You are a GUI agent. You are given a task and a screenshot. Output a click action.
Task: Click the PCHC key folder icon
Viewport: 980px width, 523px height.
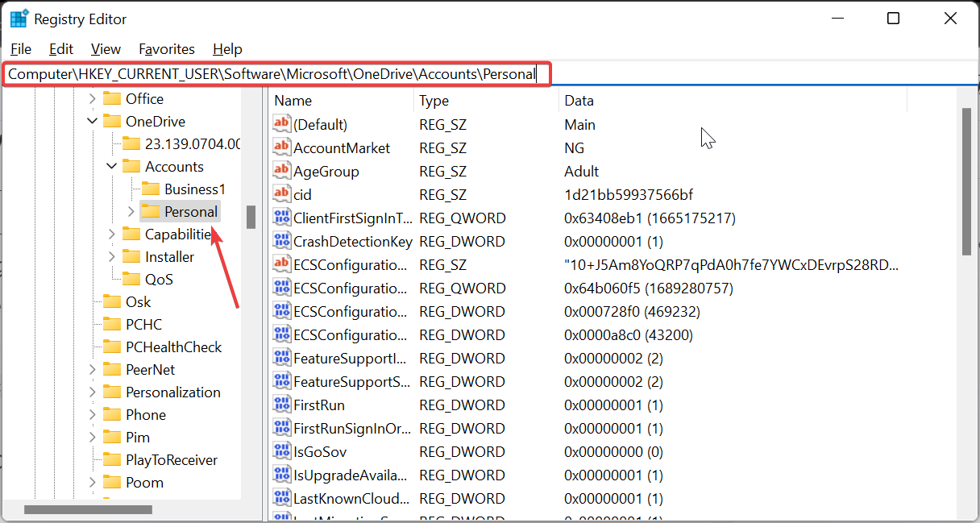(112, 325)
